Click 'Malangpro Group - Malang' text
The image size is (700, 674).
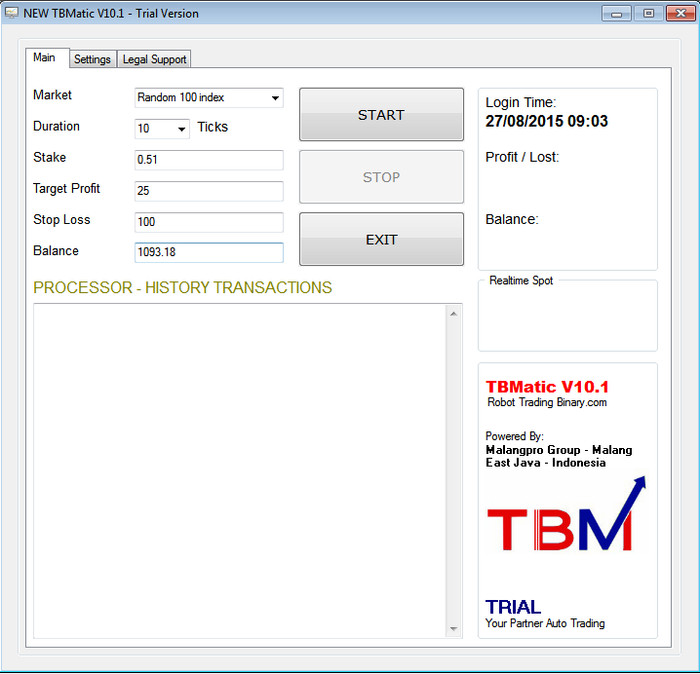(559, 450)
